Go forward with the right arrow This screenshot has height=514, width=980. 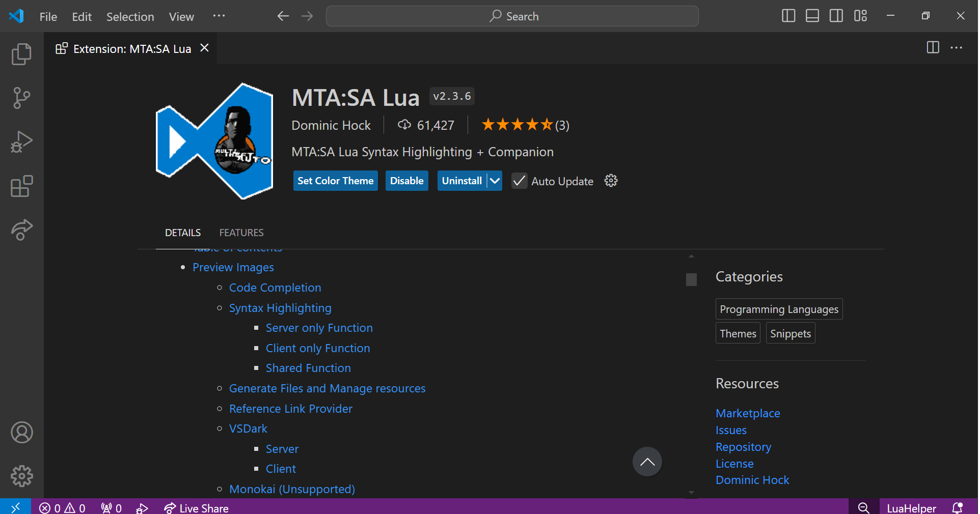[x=307, y=16]
